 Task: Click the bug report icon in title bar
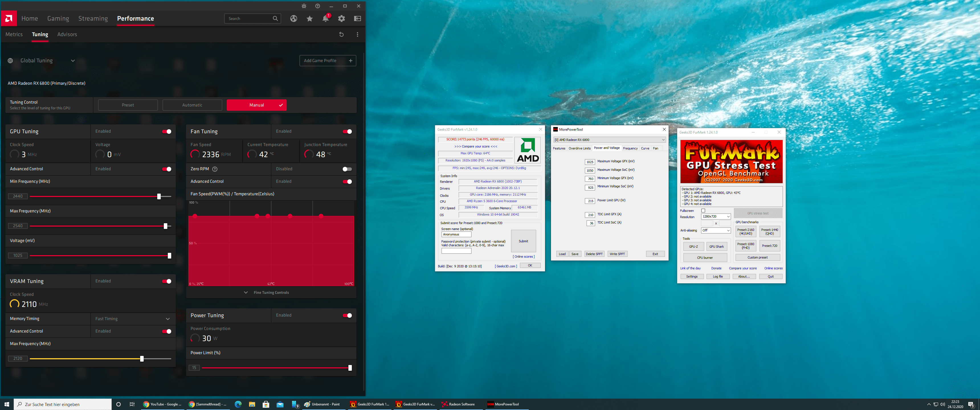coord(304,6)
